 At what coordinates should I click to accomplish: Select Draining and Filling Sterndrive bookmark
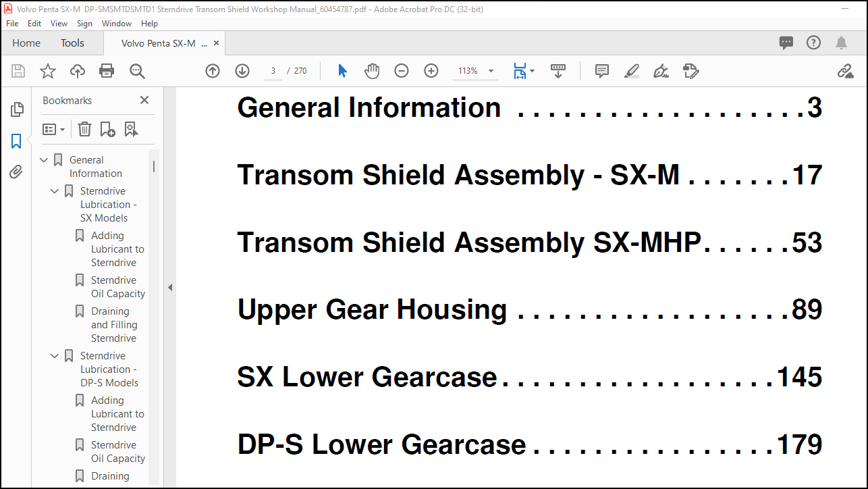(114, 325)
